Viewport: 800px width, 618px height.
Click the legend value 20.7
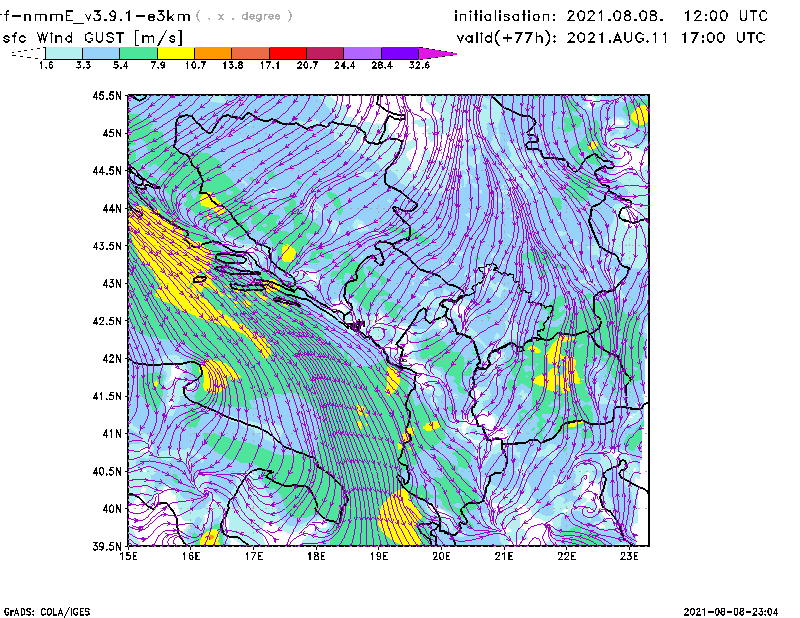coord(307,65)
